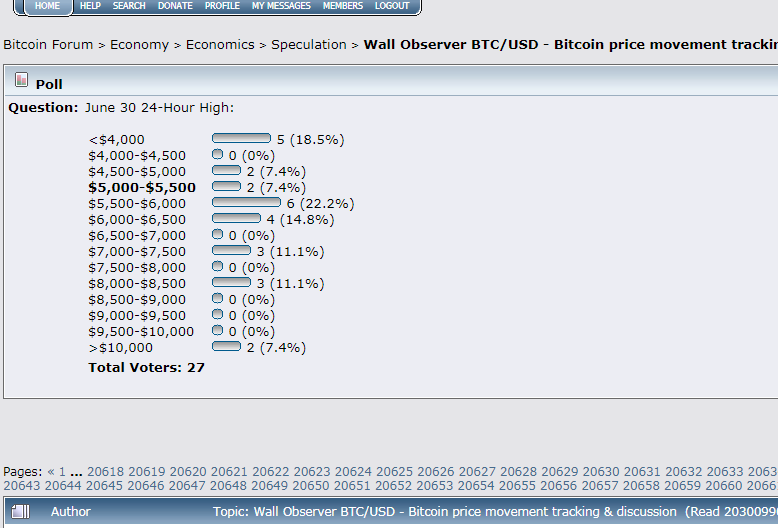This screenshot has width=778, height=528.
Task: Click the Author column header
Action: pyautogui.click(x=71, y=512)
